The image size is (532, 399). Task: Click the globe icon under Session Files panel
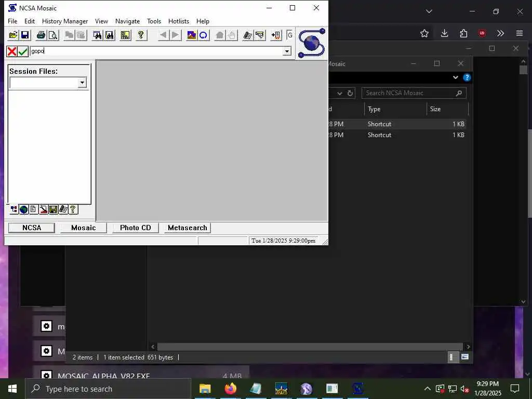[24, 209]
